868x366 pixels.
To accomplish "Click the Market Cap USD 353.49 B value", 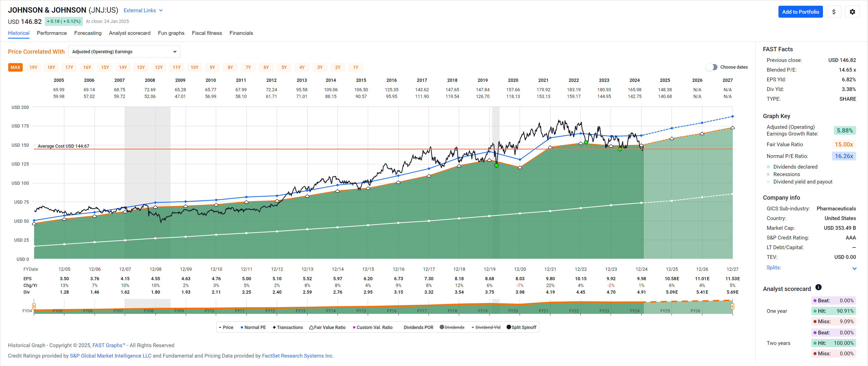I will click(x=840, y=228).
